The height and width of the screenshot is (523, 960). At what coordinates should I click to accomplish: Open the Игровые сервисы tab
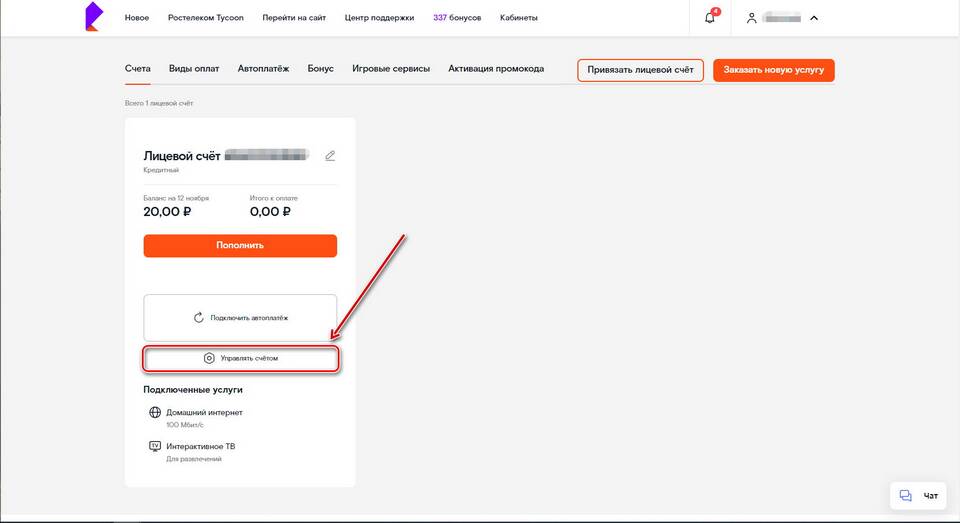click(x=391, y=69)
